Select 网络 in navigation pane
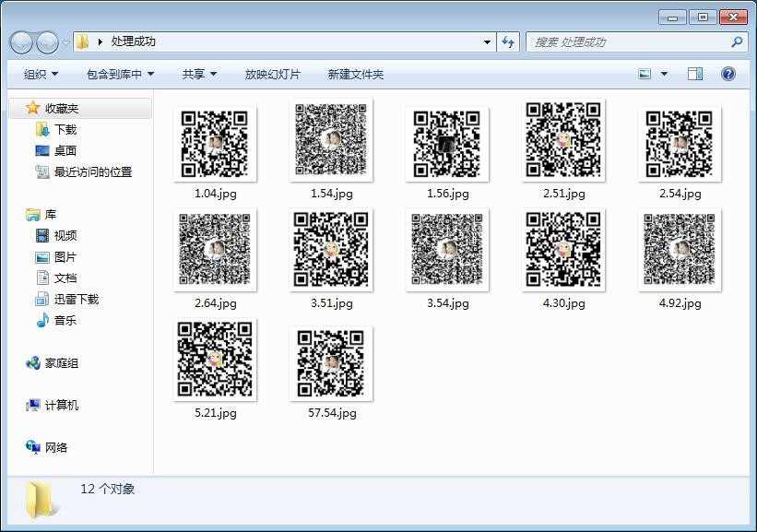Viewport: 757px width, 532px height. [x=56, y=447]
